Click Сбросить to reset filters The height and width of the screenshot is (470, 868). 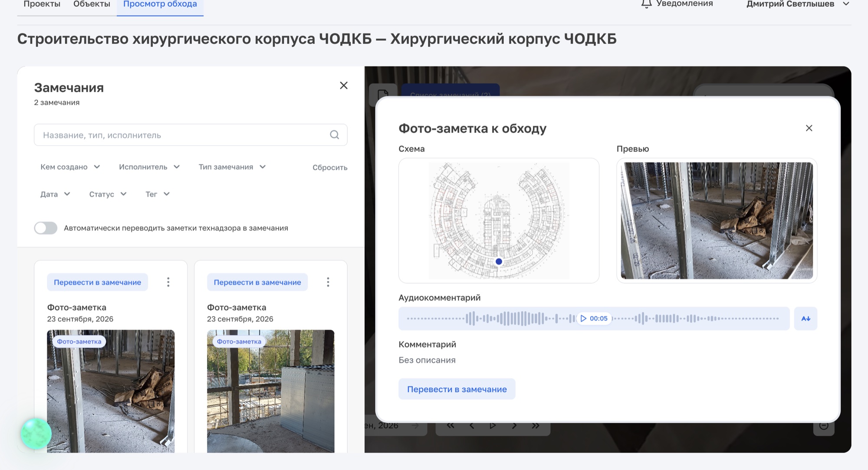[x=330, y=167]
